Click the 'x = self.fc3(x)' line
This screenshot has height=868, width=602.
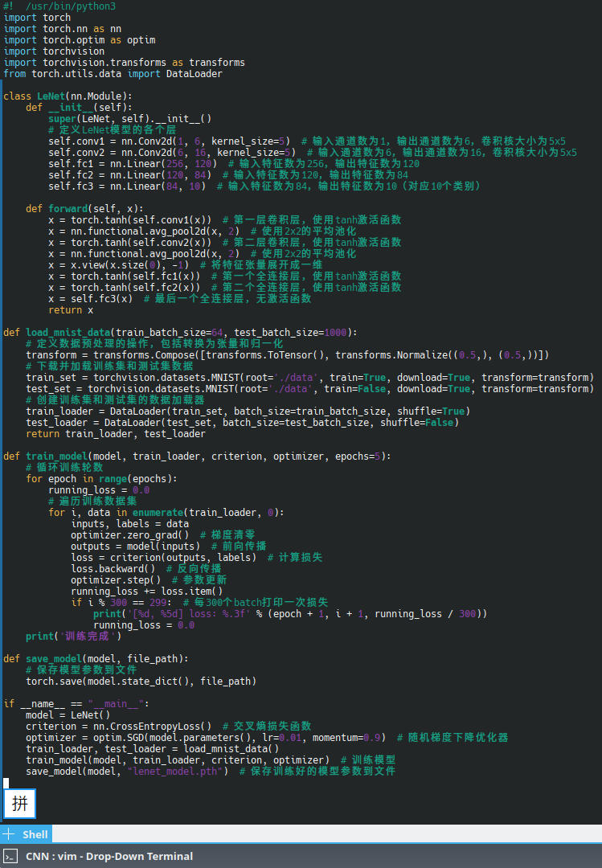pyautogui.click(x=180, y=298)
